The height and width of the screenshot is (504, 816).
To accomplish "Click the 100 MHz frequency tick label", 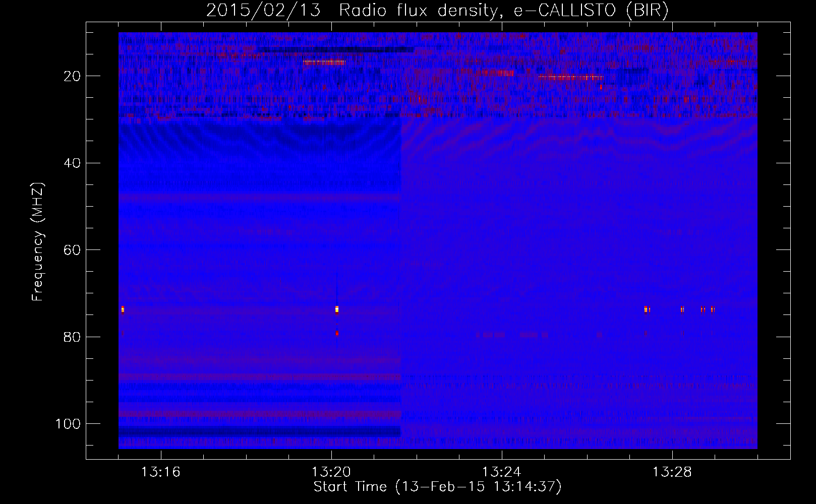I will 68,424.
